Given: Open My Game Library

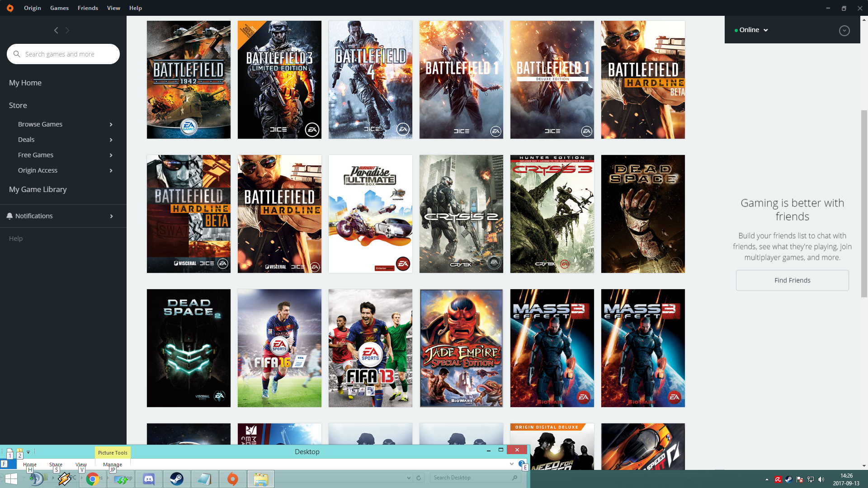Looking at the screenshot, I should [38, 189].
